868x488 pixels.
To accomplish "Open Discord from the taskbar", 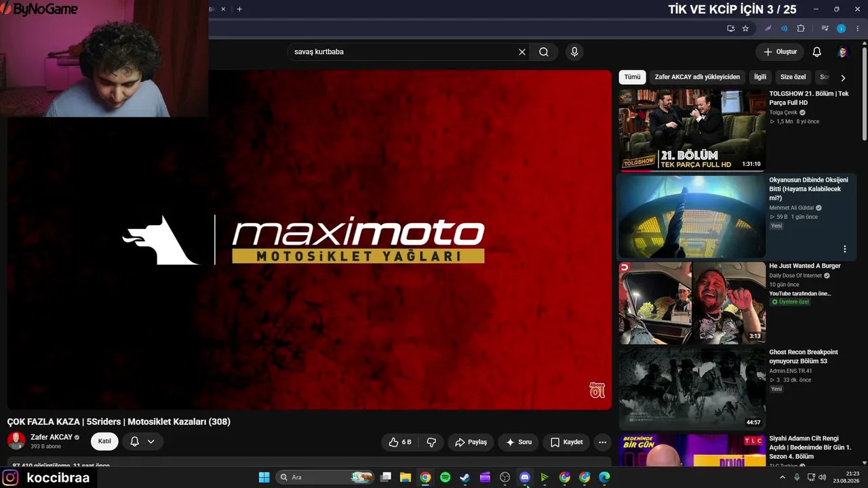I will [525, 477].
